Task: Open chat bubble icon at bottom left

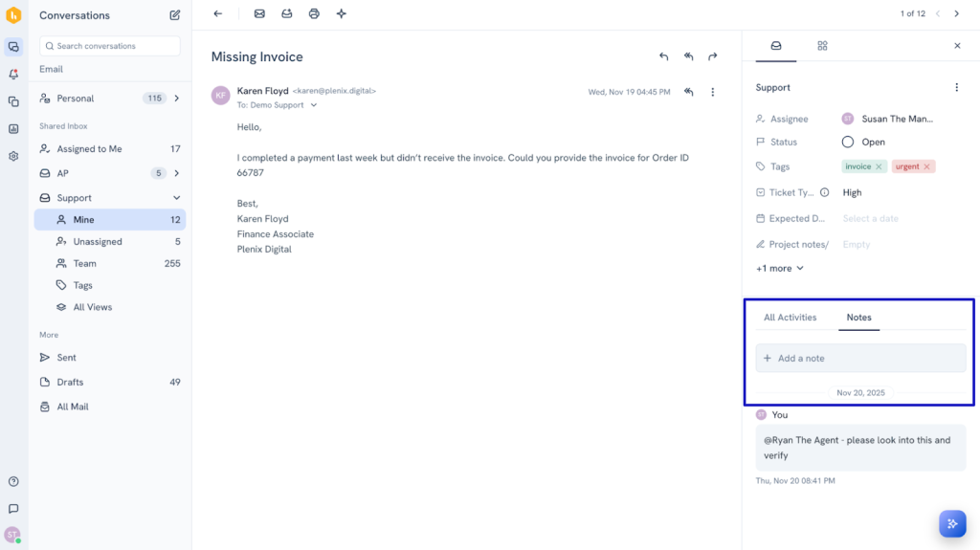Action: [13, 509]
